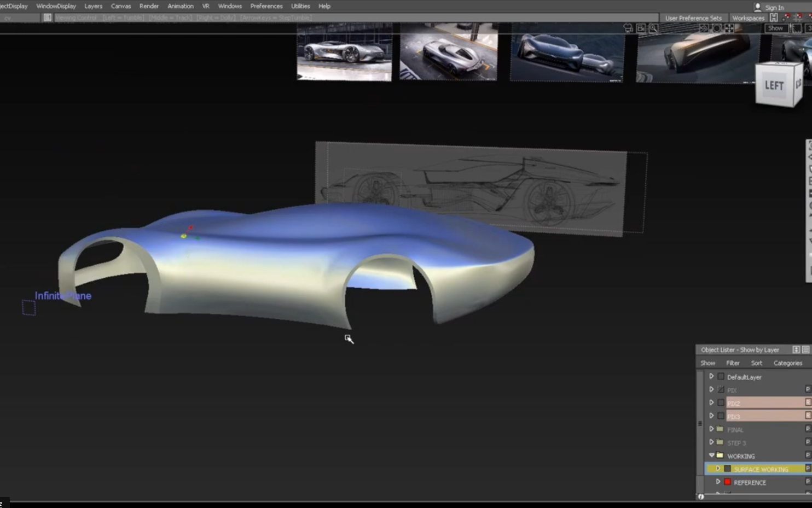Viewport: 812px width, 508px height.
Task: Click the circular look-at icon in viewport toolbar
Action: click(717, 28)
